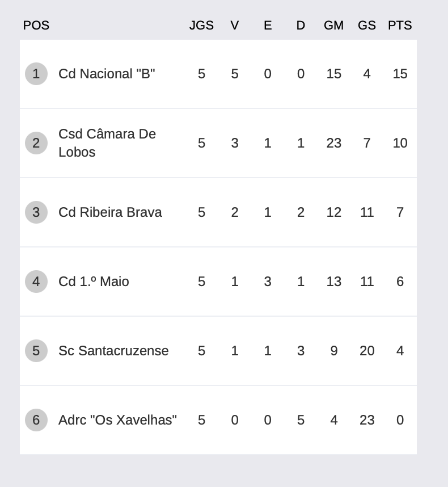Image resolution: width=448 pixels, height=487 pixels.
Task: Click the position 6 circle badge
Action: pos(36,420)
